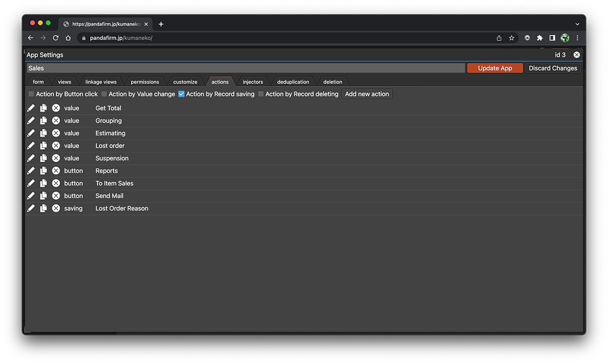
Task: Copy the Reports button action
Action: (x=44, y=171)
